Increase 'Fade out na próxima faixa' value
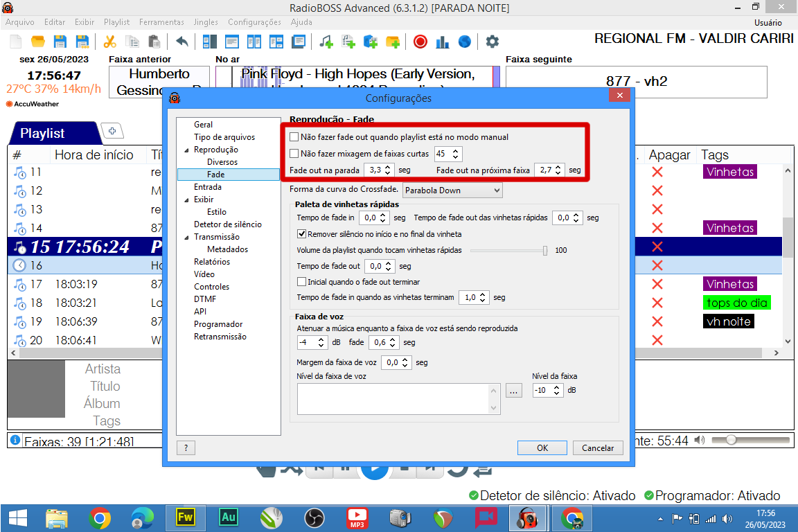798x532 pixels. click(558, 167)
